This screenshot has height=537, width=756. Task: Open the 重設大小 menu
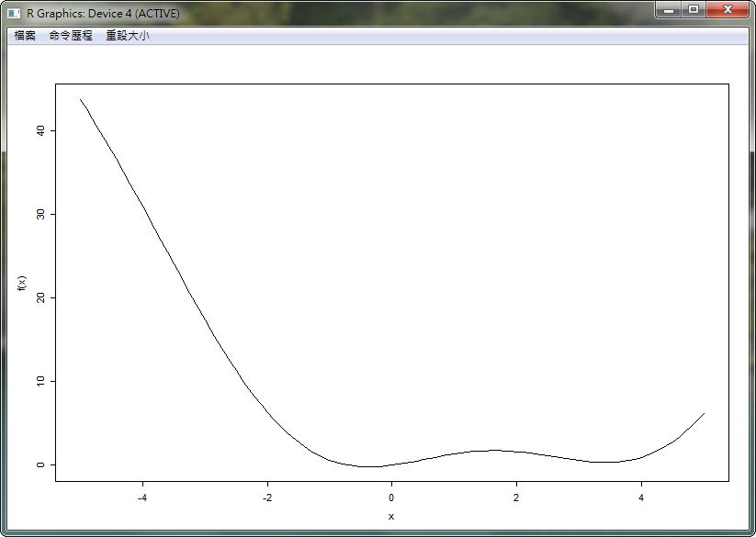[x=127, y=36]
